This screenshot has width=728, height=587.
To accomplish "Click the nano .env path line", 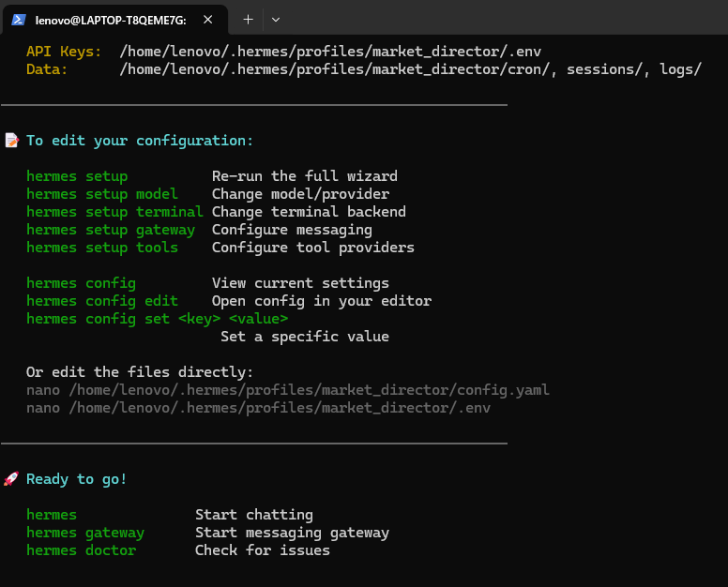I will pyautogui.click(x=258, y=408).
